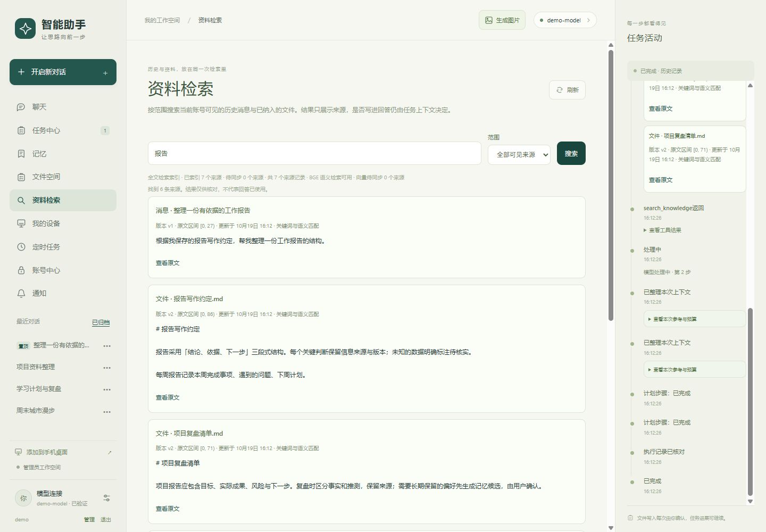766x532 pixels.
Task: Click the 我的工作空间 breadcrumb
Action: (x=162, y=20)
